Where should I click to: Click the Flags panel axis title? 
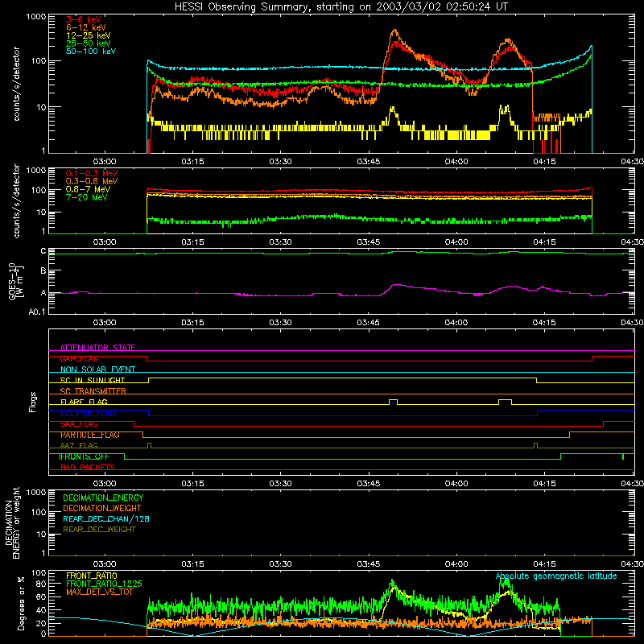[33, 402]
